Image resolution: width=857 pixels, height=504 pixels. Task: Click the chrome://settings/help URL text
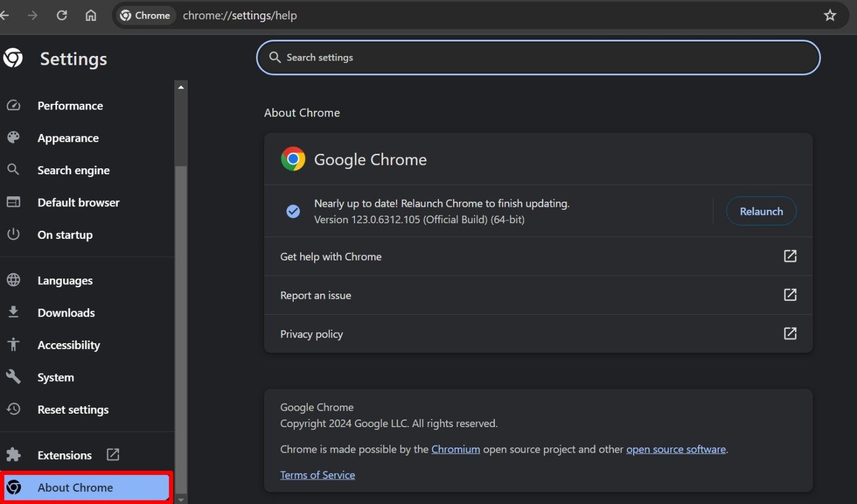pyautogui.click(x=240, y=15)
